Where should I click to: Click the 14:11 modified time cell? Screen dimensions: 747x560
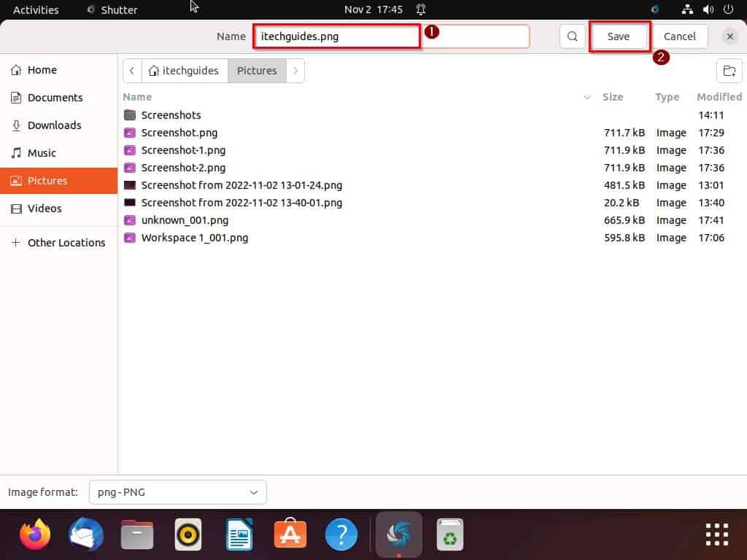click(711, 114)
